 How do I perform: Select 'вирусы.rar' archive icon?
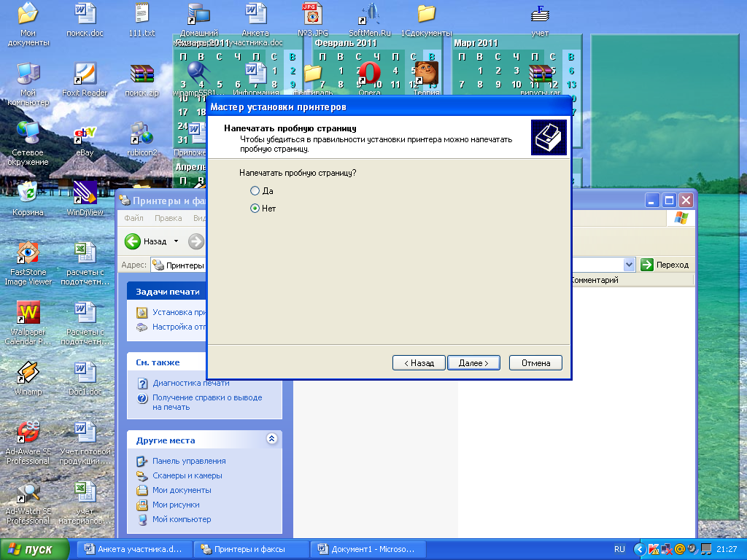[x=540, y=80]
